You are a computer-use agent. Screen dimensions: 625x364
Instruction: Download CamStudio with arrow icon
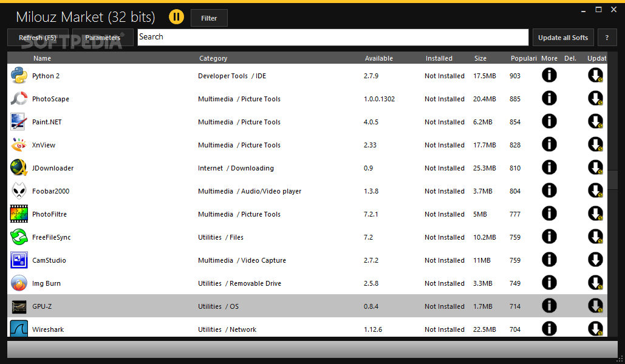(x=595, y=260)
